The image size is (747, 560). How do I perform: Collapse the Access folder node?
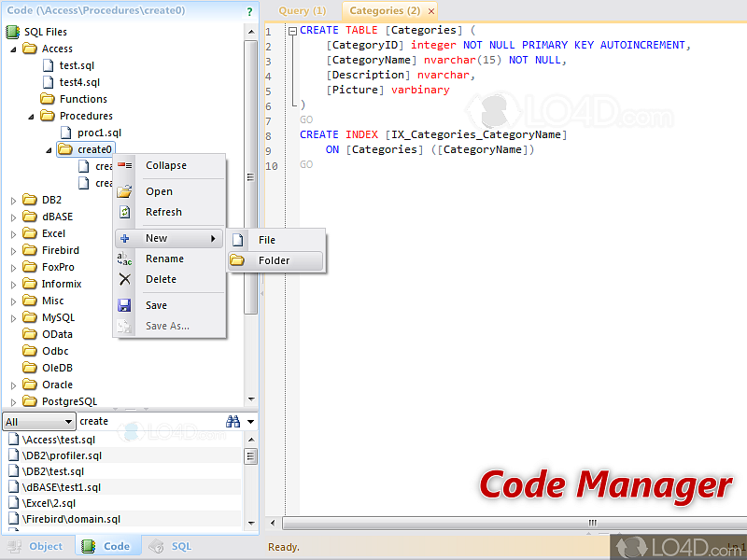coord(13,49)
